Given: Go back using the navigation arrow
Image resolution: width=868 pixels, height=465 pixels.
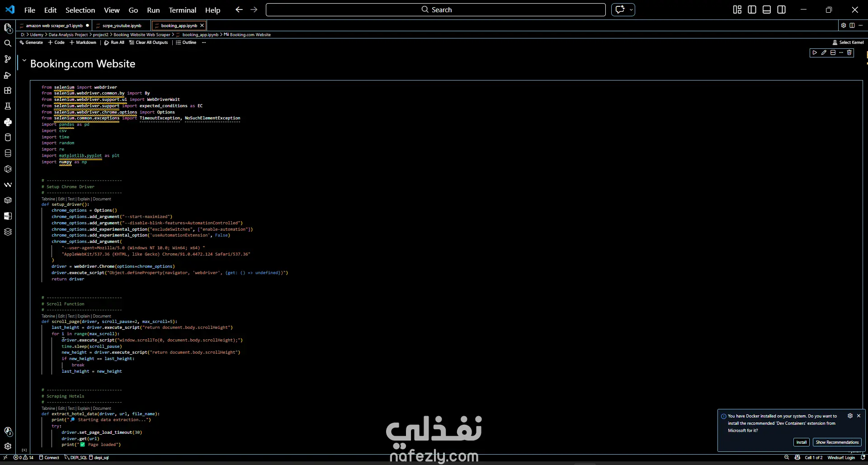Looking at the screenshot, I should [239, 9].
